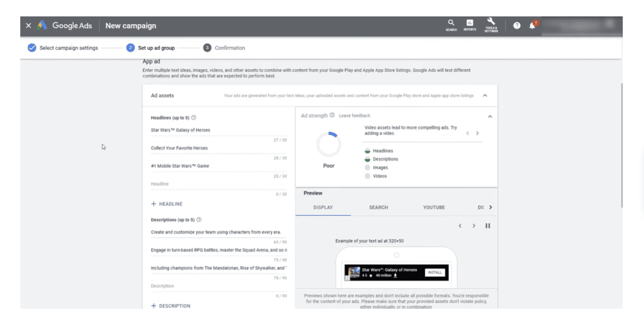Click INSTALL button in the ad preview

(x=434, y=273)
